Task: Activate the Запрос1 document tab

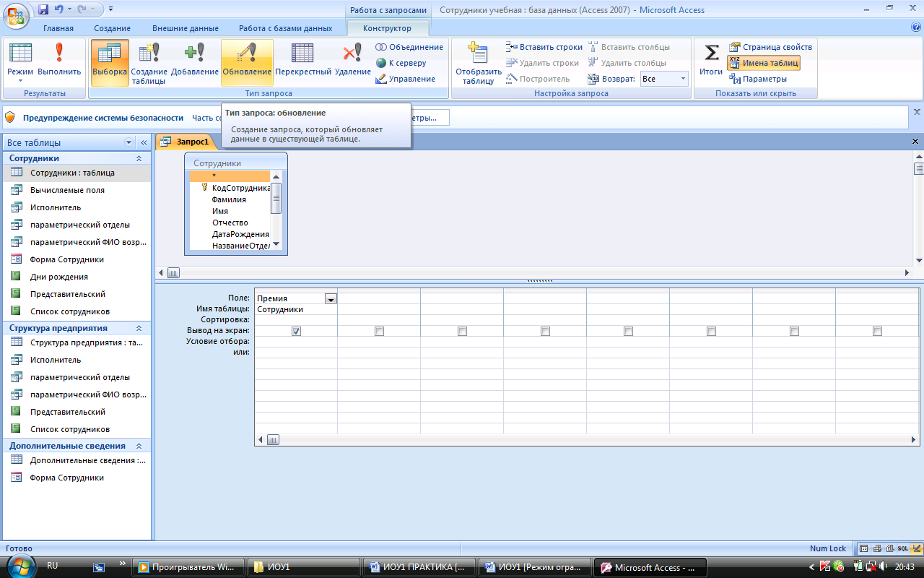Action: coord(186,142)
